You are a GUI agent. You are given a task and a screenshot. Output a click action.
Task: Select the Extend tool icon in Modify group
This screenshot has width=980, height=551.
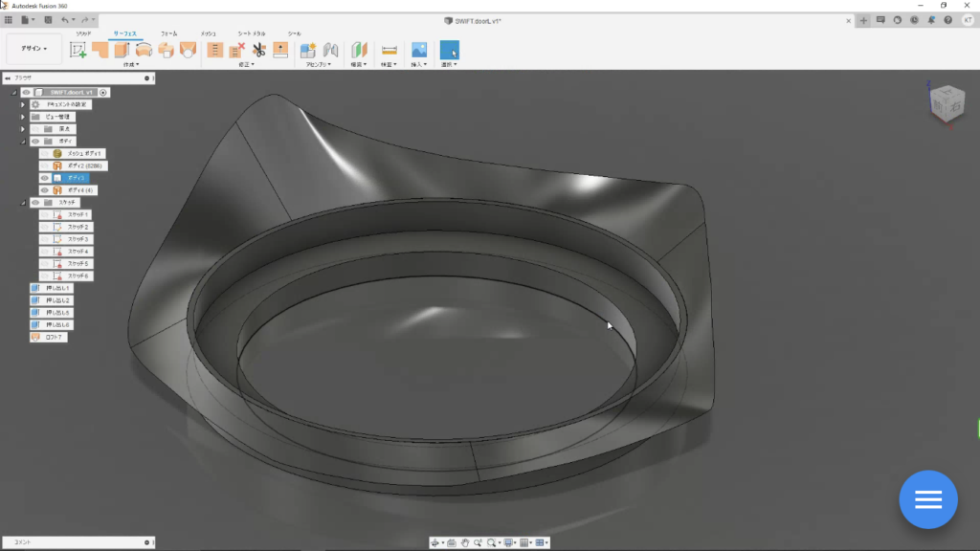280,50
